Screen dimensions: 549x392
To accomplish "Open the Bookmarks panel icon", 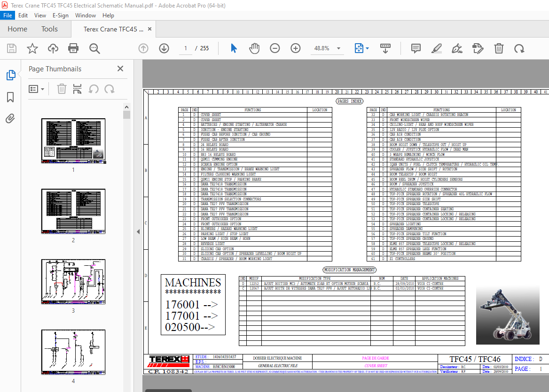I will click(10, 97).
